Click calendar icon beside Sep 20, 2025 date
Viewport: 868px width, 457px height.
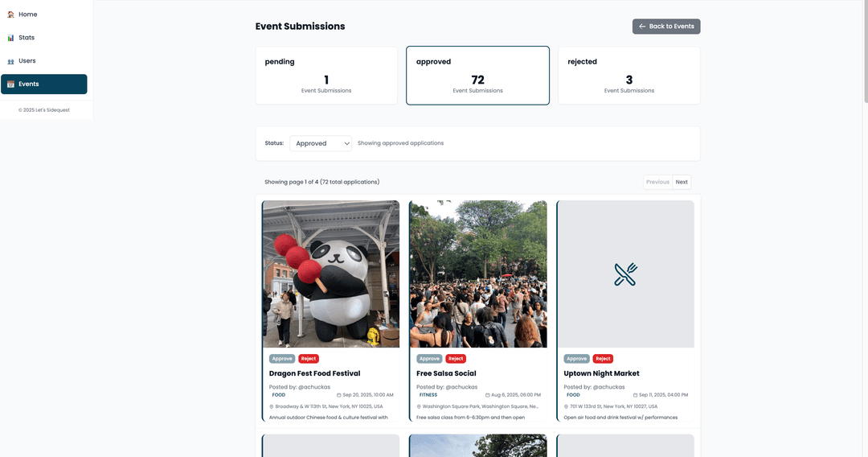[339, 395]
